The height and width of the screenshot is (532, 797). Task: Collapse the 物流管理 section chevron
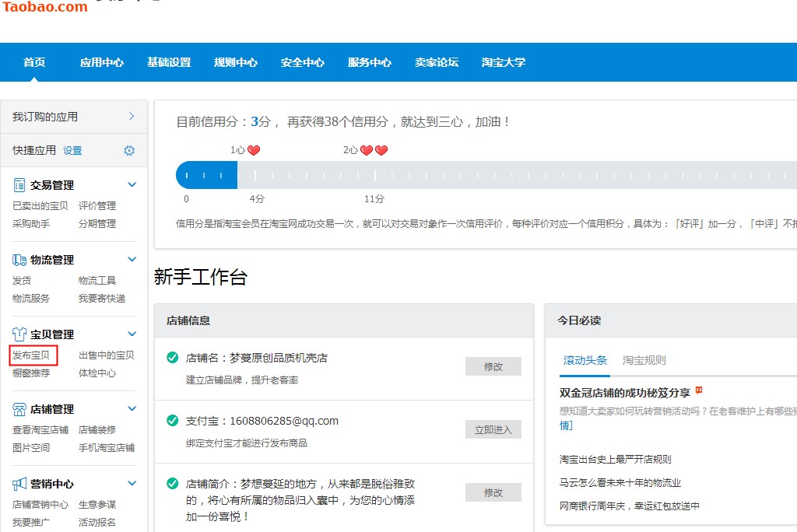(x=132, y=259)
